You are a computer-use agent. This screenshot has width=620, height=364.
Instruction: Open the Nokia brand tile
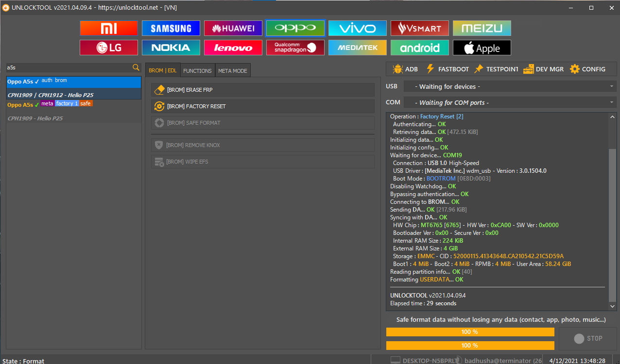pos(171,48)
